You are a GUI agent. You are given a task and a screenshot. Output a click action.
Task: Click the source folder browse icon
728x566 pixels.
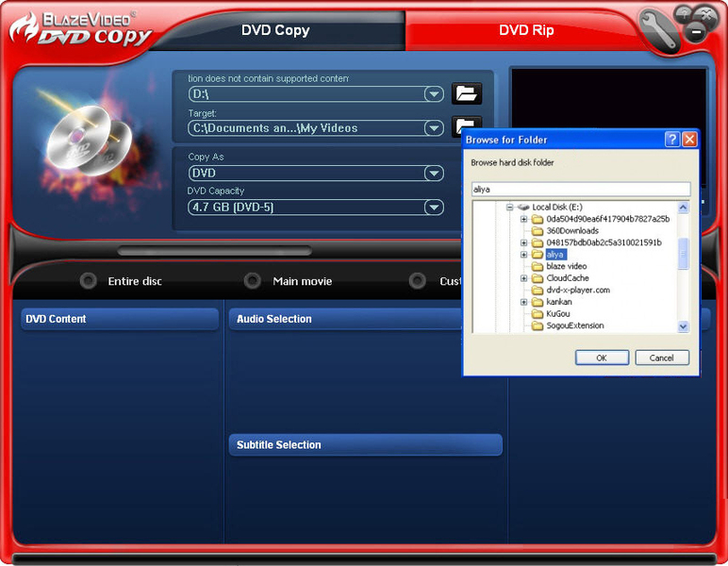click(x=466, y=93)
